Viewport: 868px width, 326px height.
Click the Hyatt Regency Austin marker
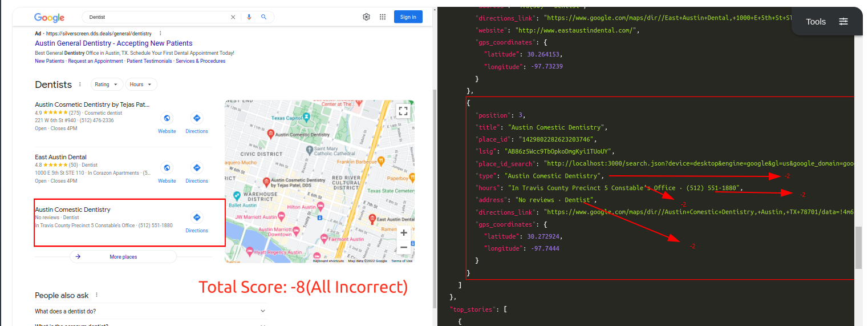(249, 252)
